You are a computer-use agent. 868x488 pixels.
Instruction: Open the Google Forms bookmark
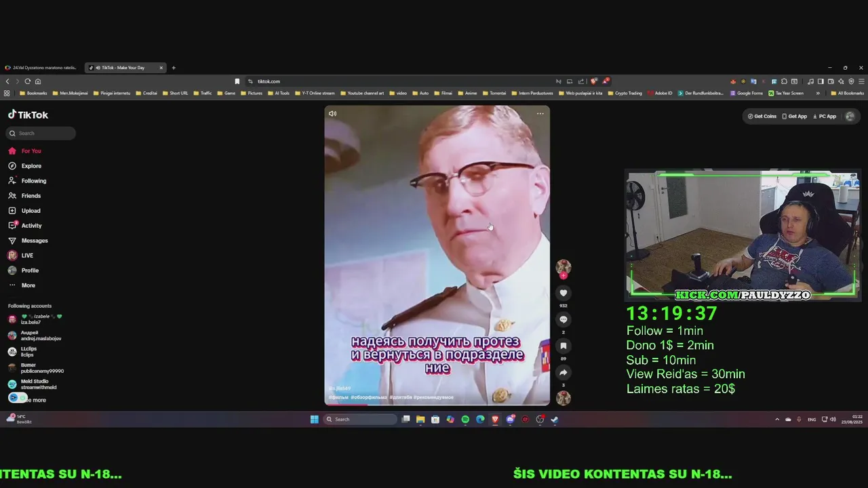coord(747,94)
